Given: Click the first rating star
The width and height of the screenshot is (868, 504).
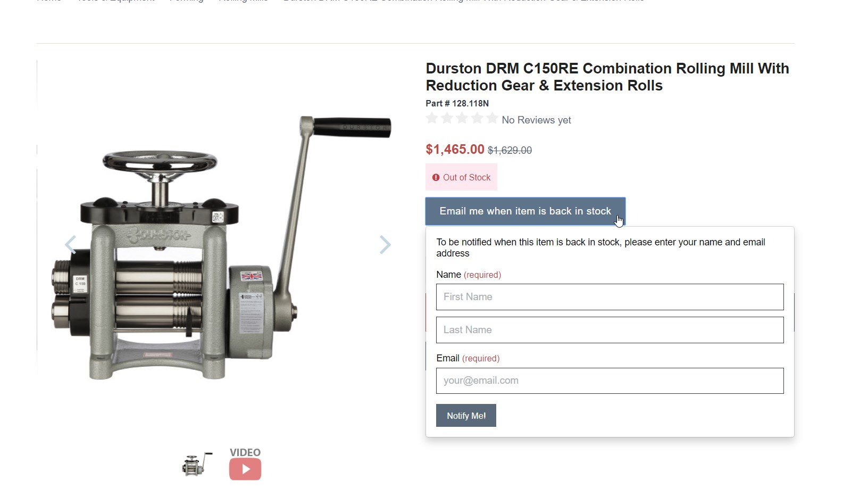Looking at the screenshot, I should pyautogui.click(x=432, y=119).
